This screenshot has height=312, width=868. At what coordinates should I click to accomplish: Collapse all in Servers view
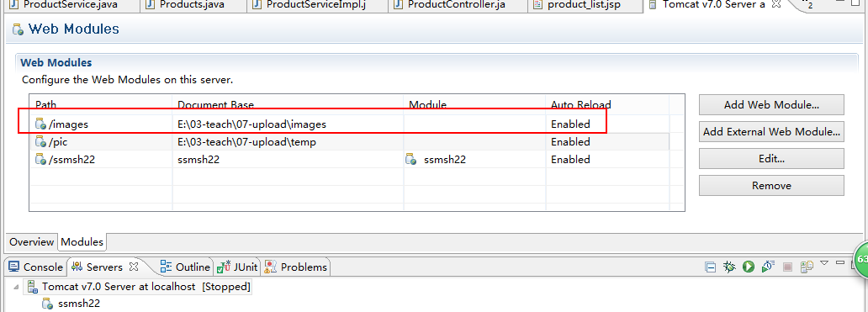pos(710,267)
